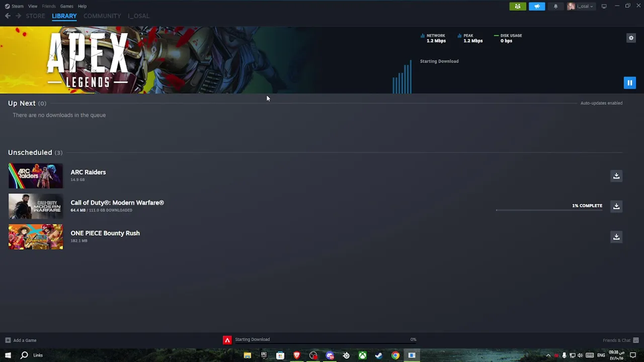
Task: Open Friends & Chat
Action: point(620,340)
